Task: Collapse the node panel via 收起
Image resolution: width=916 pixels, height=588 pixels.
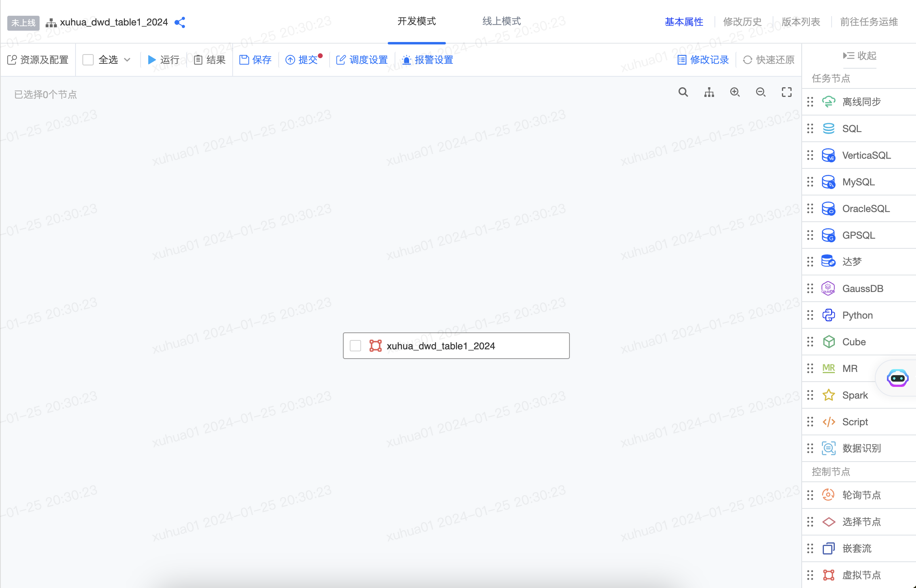Action: [x=859, y=56]
